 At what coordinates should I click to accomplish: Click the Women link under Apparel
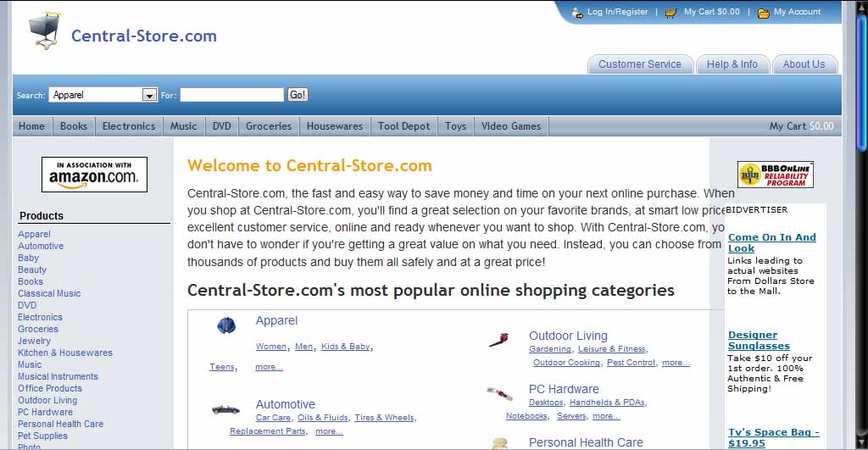(271, 347)
